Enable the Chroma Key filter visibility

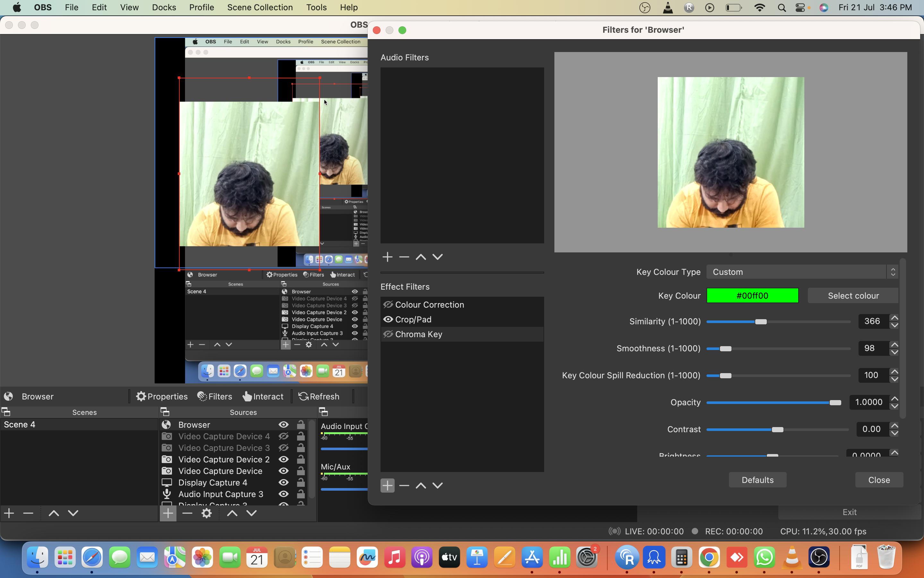coord(388,334)
